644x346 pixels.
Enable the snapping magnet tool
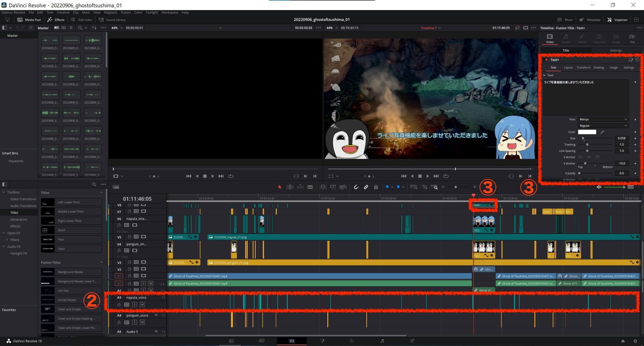356,187
